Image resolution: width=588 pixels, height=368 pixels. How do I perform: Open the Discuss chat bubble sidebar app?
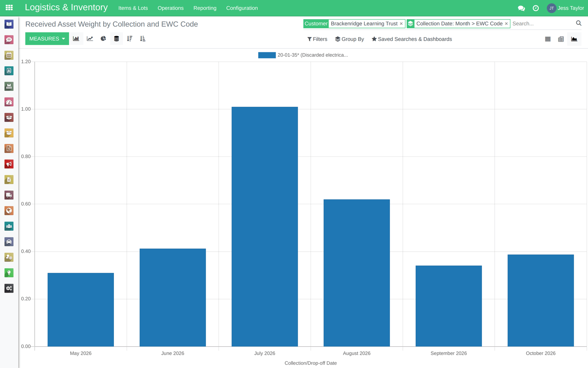[9, 40]
